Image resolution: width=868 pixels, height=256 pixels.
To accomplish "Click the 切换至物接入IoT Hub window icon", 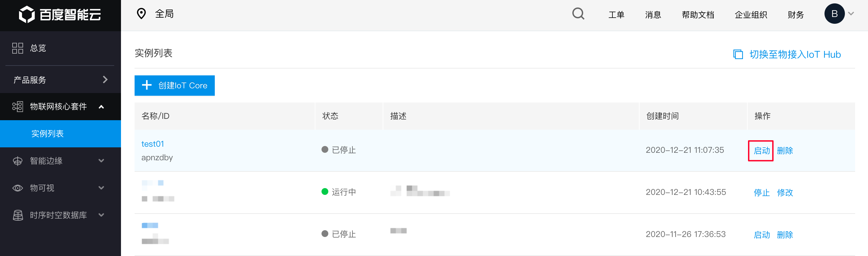I will [x=738, y=54].
